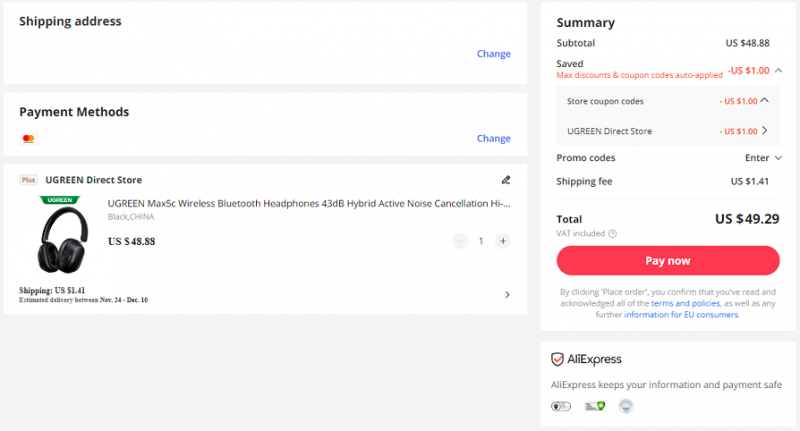Expand the Promo codes Enter dropdown
Image resolution: width=800 pixels, height=431 pixels.
(763, 158)
